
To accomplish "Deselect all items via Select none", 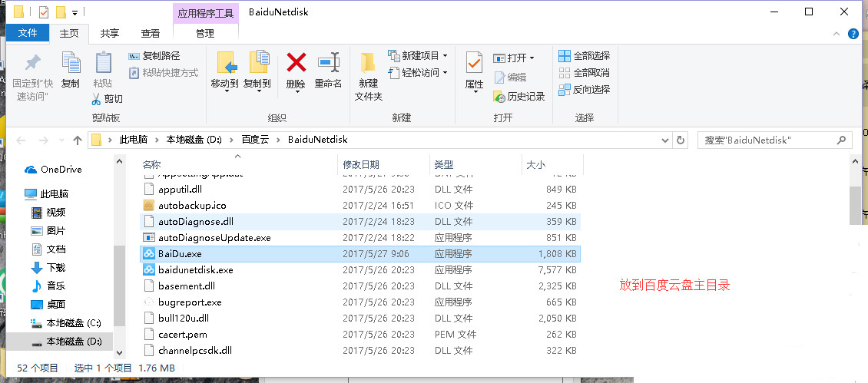I will tap(585, 72).
